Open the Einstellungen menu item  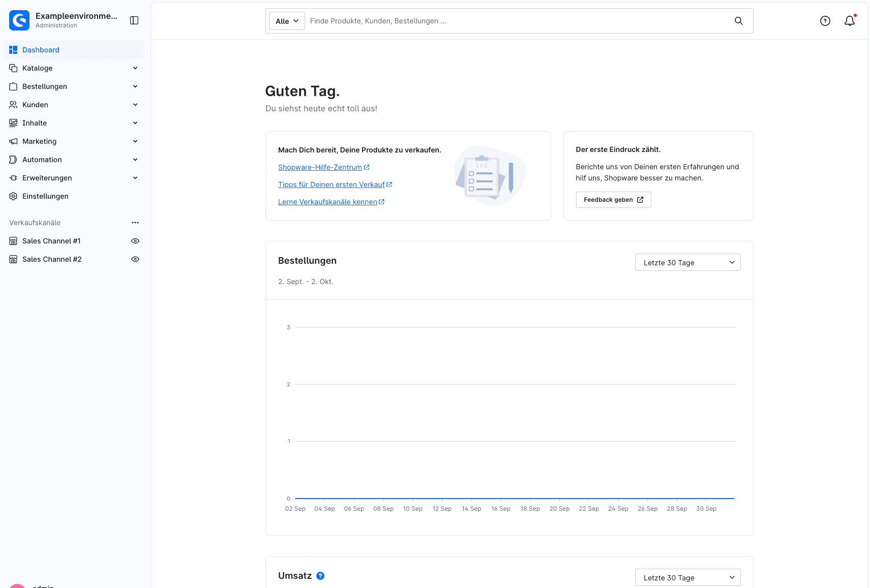[x=74, y=196]
